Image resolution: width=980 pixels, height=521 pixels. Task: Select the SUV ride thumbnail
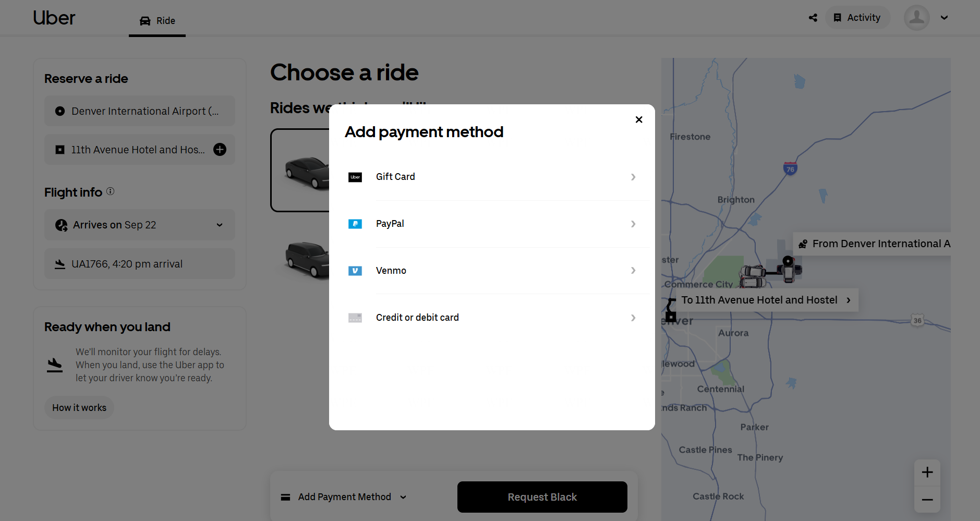tap(307, 259)
